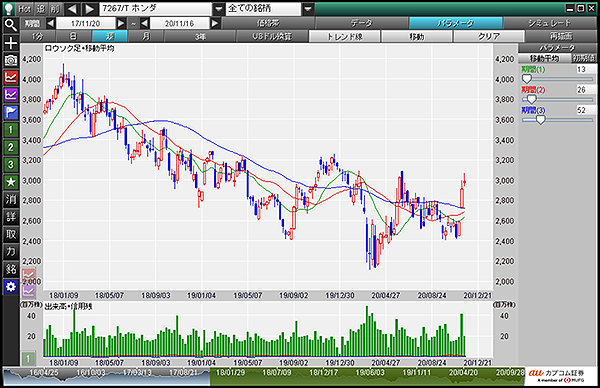Click the 詳 sidebar icon

point(11,217)
